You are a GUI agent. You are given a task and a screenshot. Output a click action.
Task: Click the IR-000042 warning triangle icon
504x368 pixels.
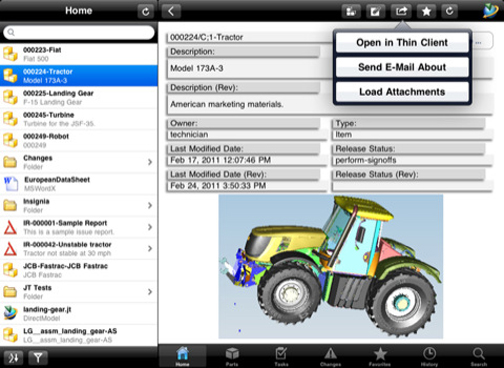[10, 249]
